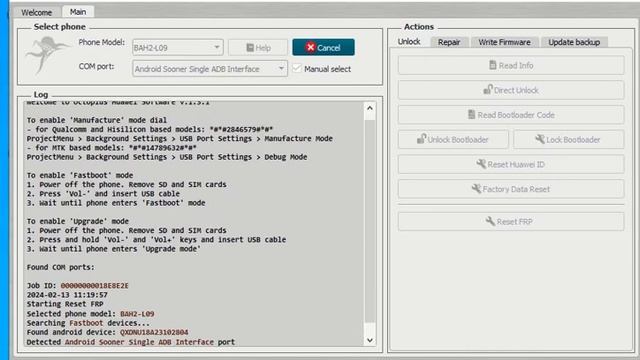640x360 pixels.
Task: Open the Update backup tab
Action: (x=573, y=42)
